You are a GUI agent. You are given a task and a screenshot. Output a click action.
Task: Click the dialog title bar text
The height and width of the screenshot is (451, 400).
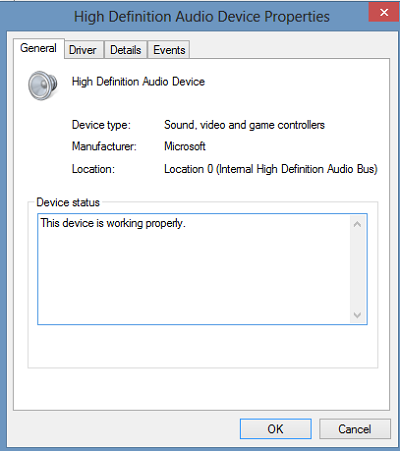(x=202, y=17)
